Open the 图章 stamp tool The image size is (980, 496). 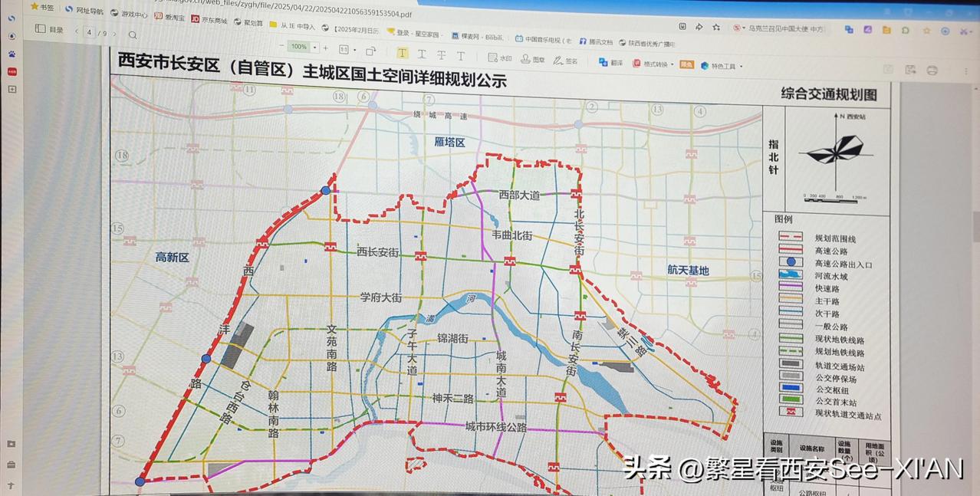(x=533, y=59)
